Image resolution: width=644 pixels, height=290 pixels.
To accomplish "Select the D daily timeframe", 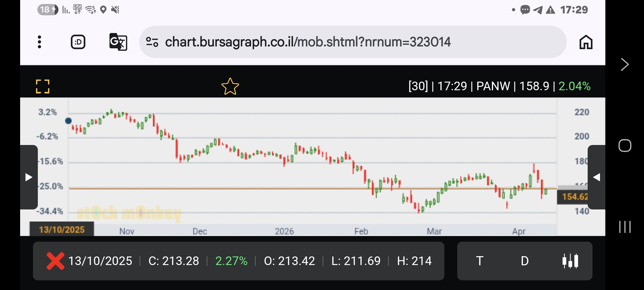I will coord(525,261).
